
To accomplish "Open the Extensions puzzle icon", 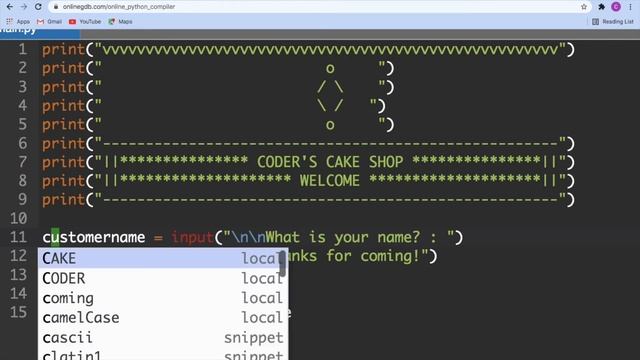I will point(601,7).
